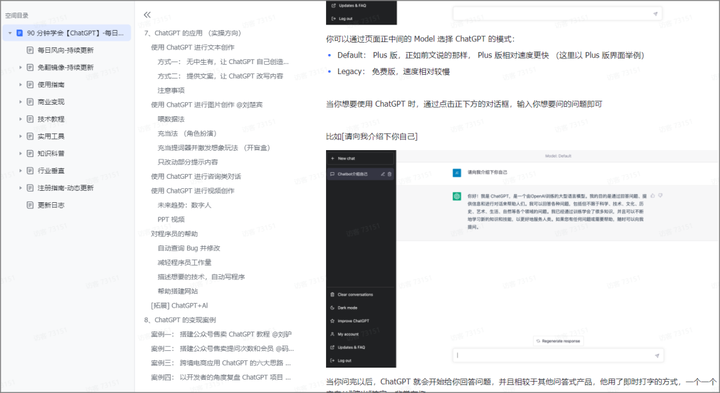Select 使用 ChatGPT 进行咨询类对话 outline entry

click(196, 176)
